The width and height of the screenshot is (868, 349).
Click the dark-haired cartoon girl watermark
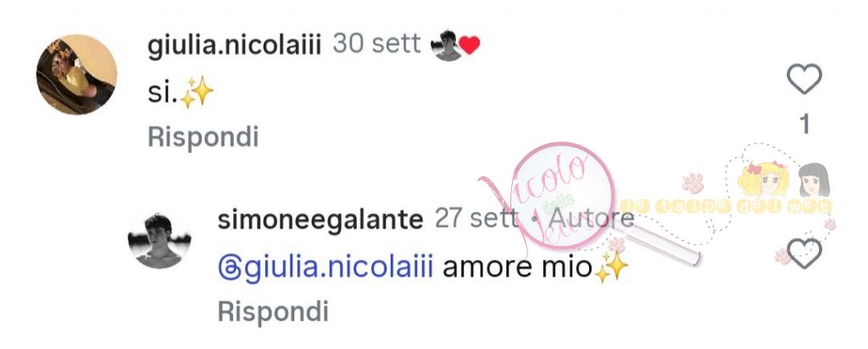(x=814, y=180)
